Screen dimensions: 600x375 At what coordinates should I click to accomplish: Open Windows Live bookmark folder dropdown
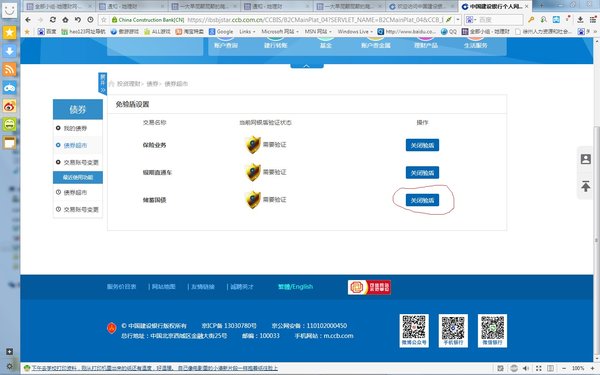point(355,32)
